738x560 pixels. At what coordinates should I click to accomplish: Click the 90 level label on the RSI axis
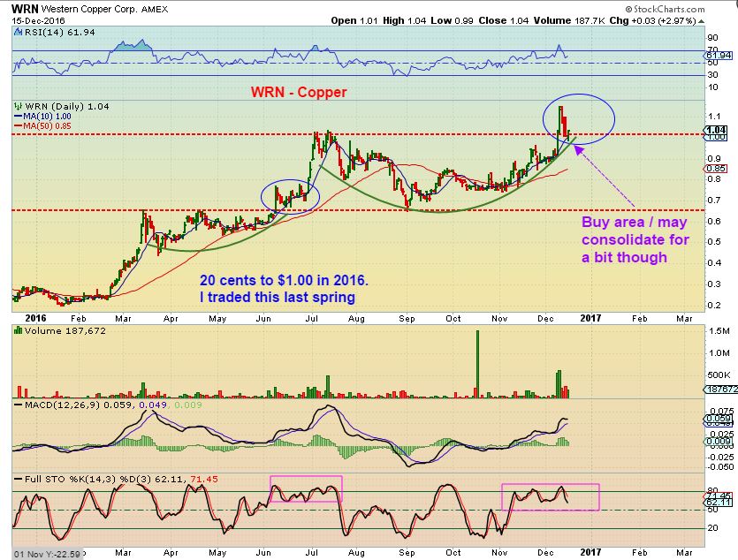(x=712, y=38)
